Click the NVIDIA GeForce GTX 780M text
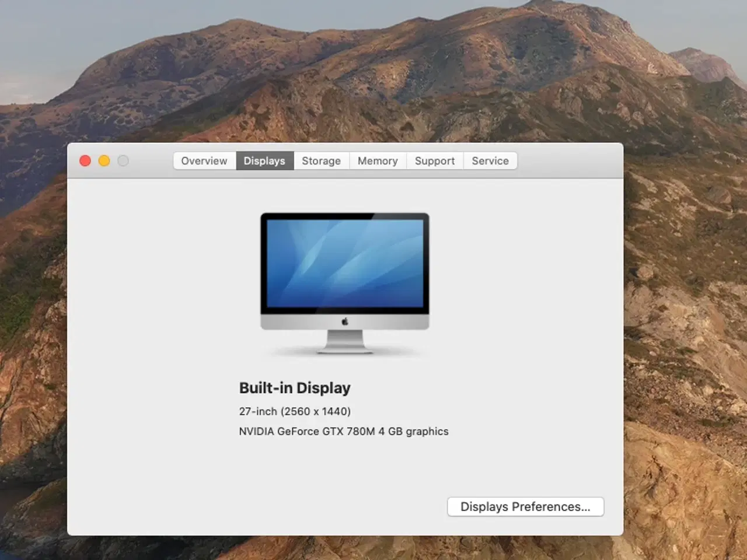Screen dimensions: 747x560 [343, 431]
